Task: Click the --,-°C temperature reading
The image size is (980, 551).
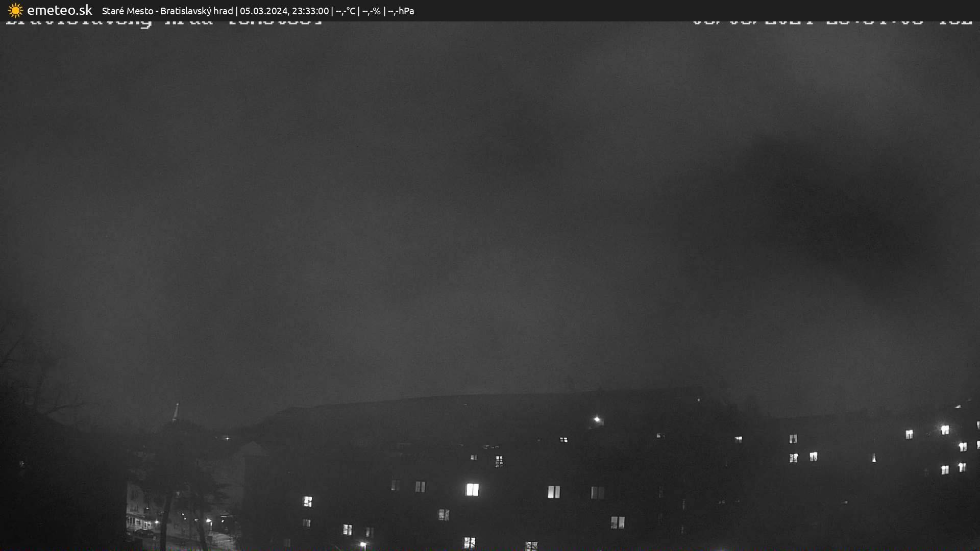Action: [346, 11]
